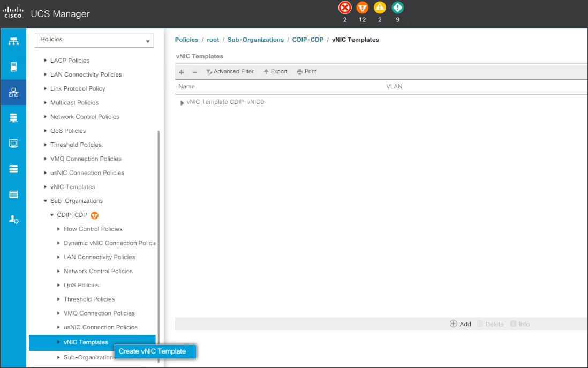Select top-level usNIC Connection Policies

[x=87, y=173]
